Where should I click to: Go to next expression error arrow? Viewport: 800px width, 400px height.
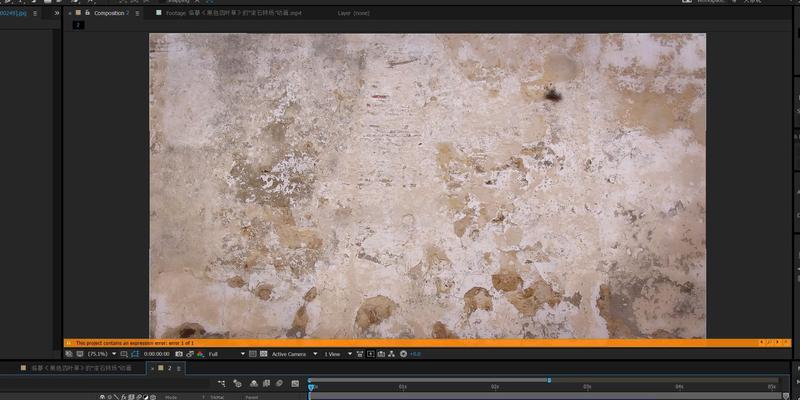778,343
